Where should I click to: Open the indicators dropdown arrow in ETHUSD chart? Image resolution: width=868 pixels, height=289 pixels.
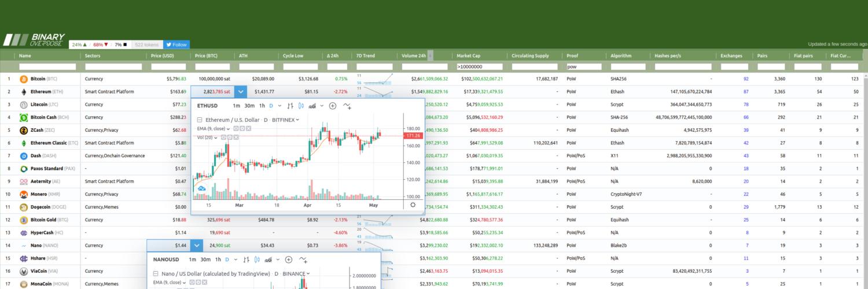click(x=321, y=106)
